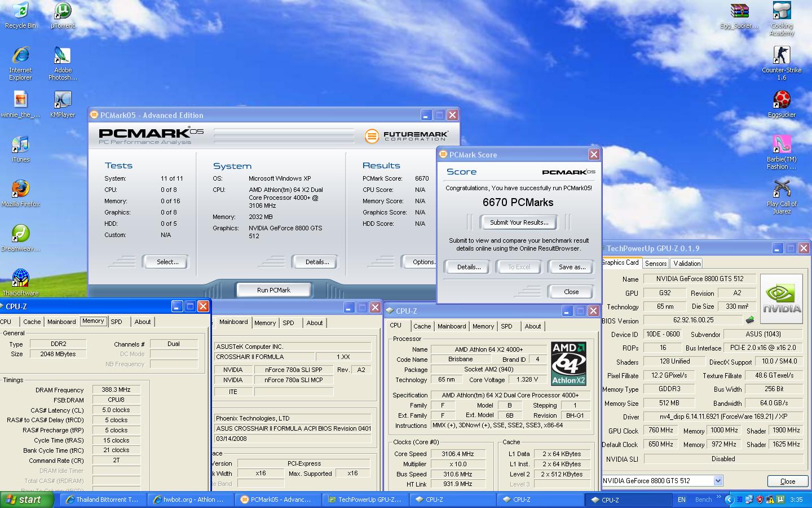Click the Close button in GPU-Z window
This screenshot has height=508, width=812.
[788, 481]
